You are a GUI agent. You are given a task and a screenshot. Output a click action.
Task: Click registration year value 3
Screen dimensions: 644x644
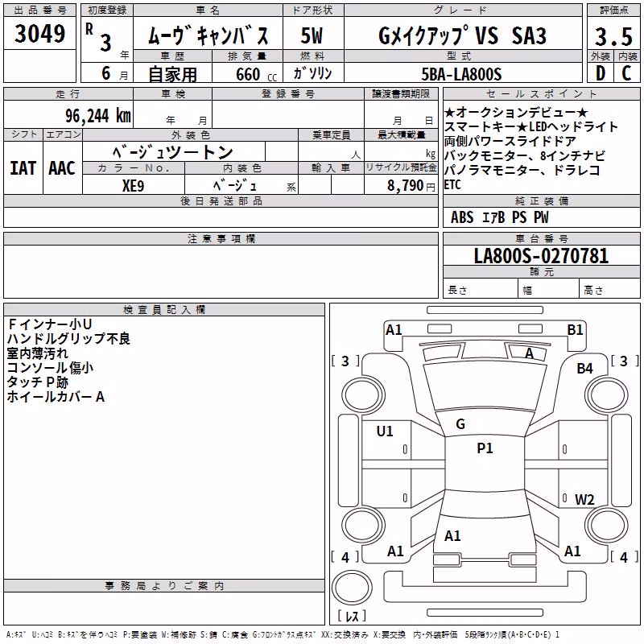coord(106,43)
